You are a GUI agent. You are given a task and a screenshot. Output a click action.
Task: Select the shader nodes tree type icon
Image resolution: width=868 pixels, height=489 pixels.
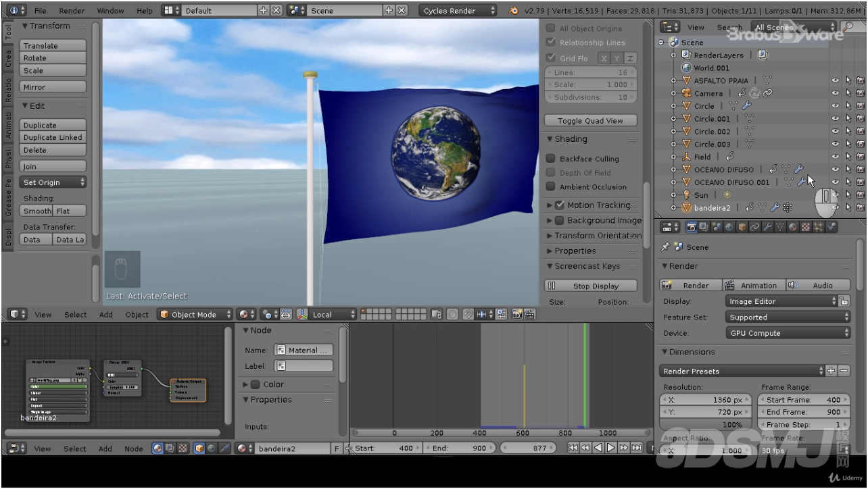coord(158,448)
